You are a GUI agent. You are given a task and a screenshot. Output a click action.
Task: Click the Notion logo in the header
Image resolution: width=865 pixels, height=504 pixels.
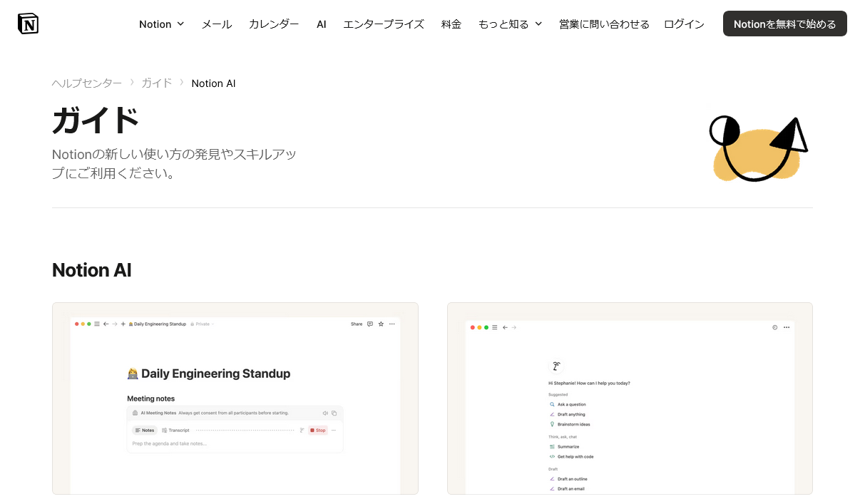(28, 24)
